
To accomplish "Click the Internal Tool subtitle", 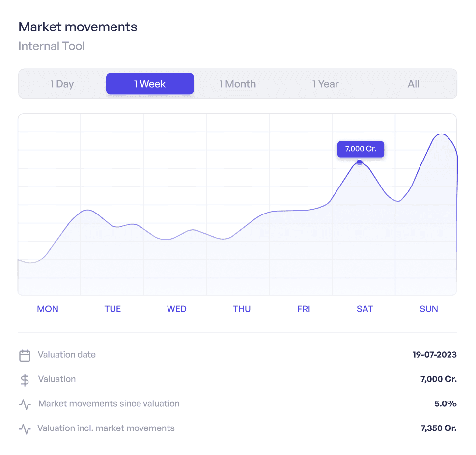I will click(52, 46).
